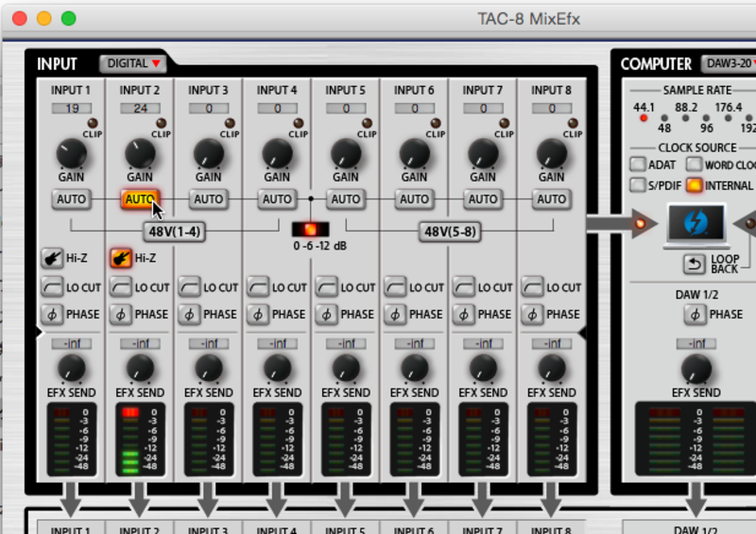The image size is (756, 534).
Task: Toggle LO CUT filter icon on Input 3
Action: [x=189, y=287]
